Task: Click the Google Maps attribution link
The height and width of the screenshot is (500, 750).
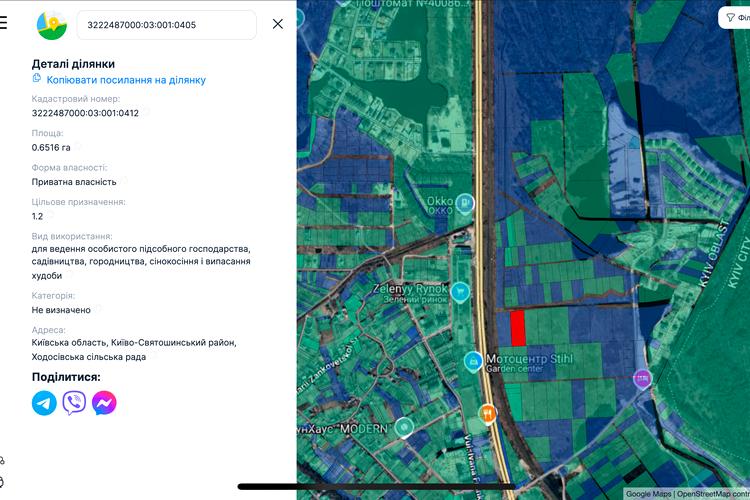Action: click(x=648, y=494)
